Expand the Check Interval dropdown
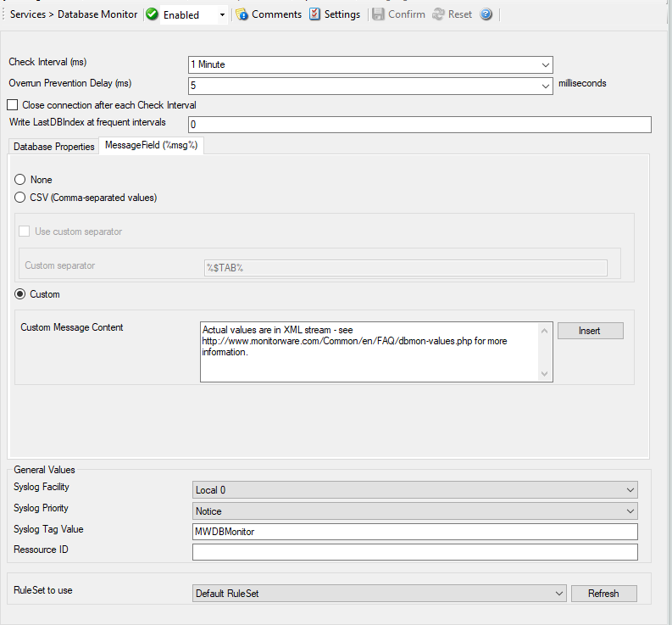Viewport: 672px width, 625px height. tap(545, 64)
